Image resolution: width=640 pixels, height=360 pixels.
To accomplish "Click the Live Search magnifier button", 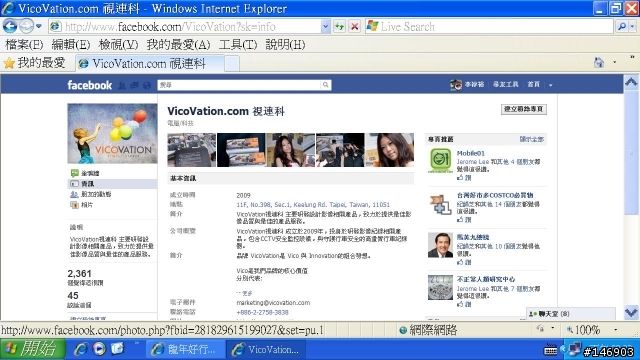I will (622, 27).
